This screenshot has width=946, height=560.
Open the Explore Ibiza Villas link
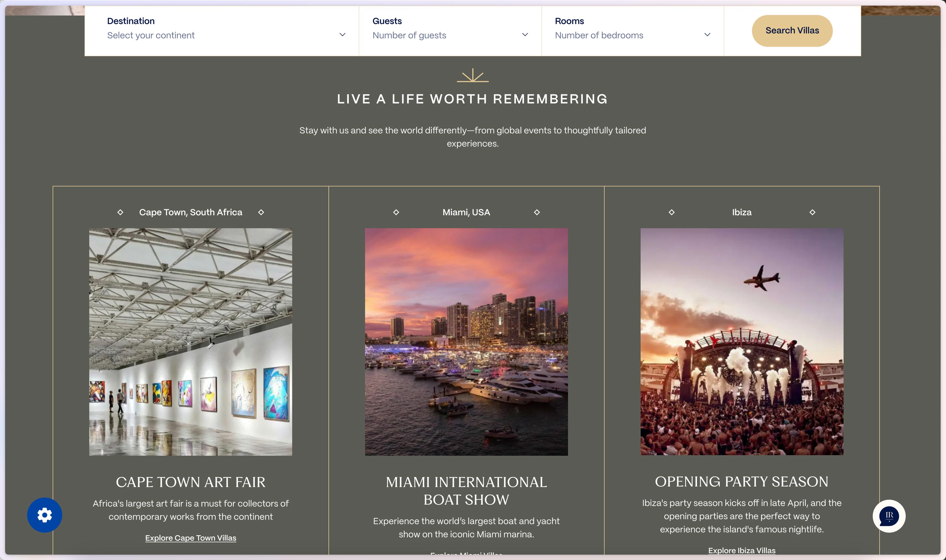(x=741, y=550)
